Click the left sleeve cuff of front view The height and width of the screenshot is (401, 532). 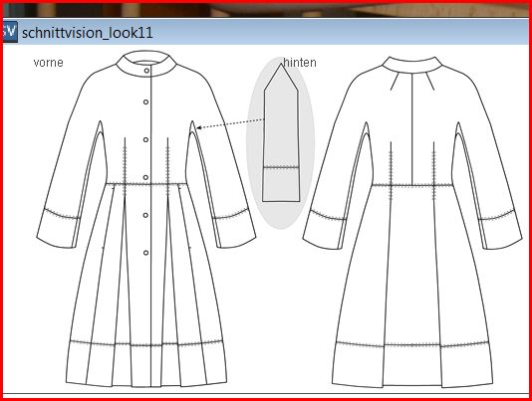click(x=57, y=229)
